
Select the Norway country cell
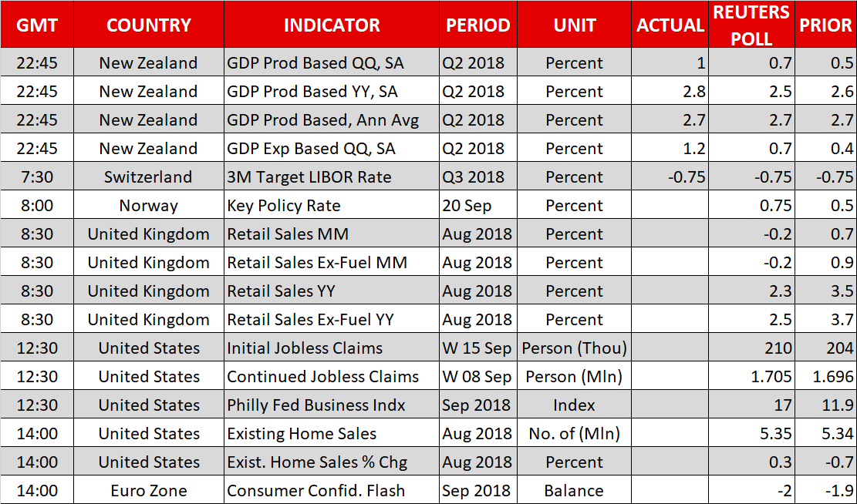149,206
